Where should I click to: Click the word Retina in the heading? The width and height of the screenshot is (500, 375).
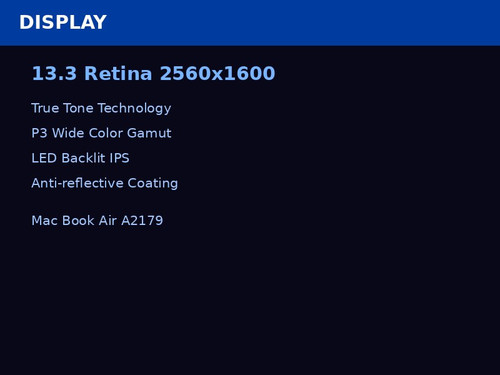(118, 73)
